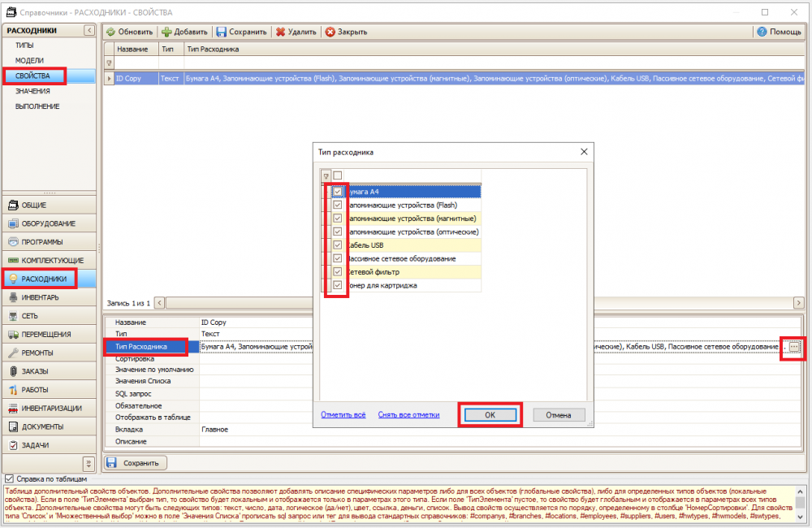Screen dimensions: 812x528
Task: Close the Тип расходника dialog
Action: click(584, 152)
